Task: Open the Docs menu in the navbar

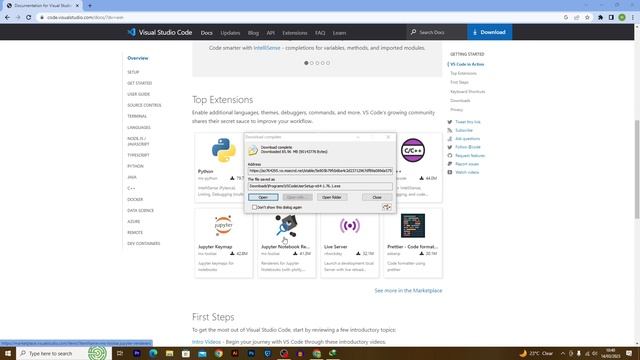Action: (x=207, y=33)
